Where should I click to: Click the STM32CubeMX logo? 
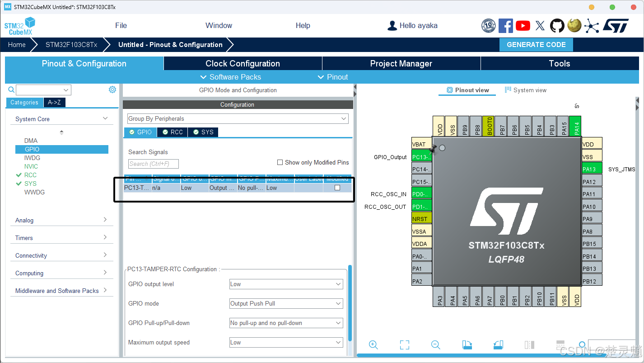point(20,26)
